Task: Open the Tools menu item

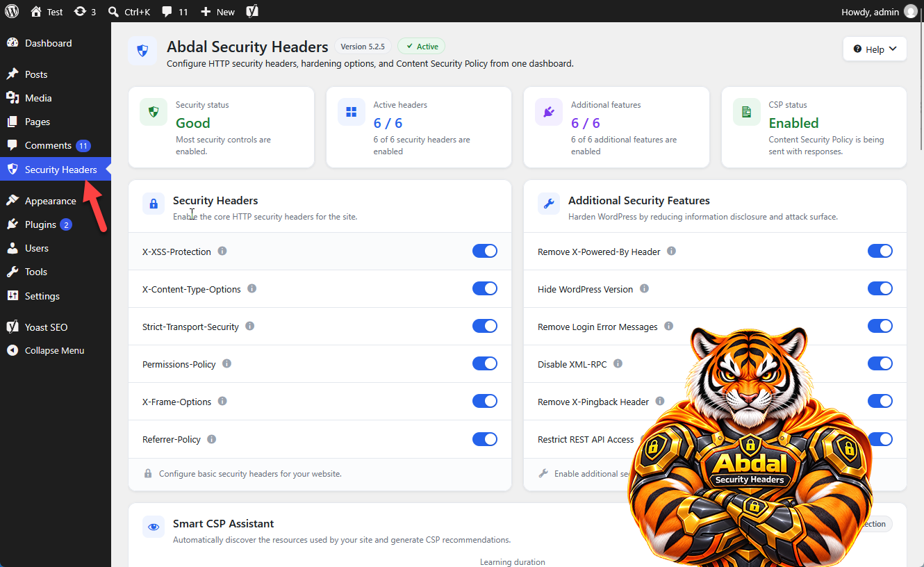Action: coord(56,272)
